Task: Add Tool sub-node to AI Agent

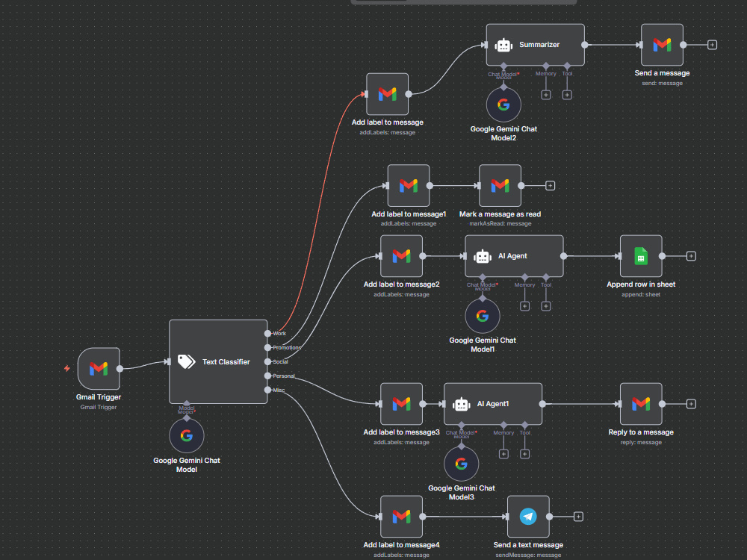Action: pyautogui.click(x=546, y=306)
